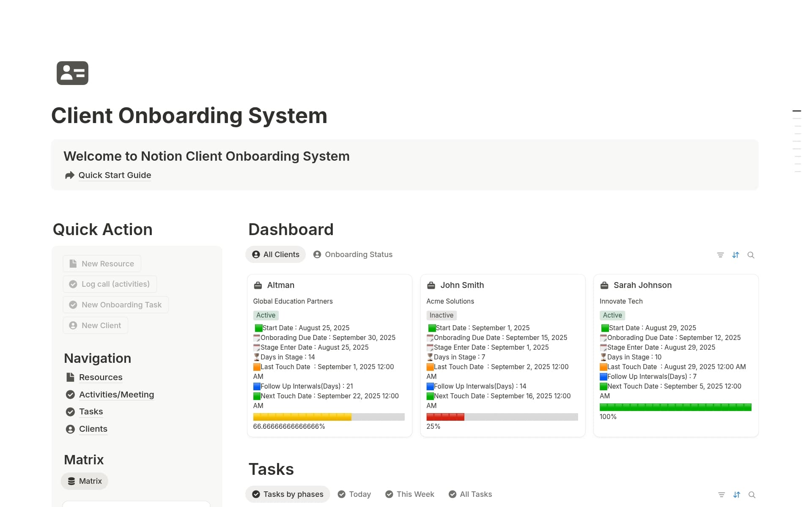This screenshot has width=812, height=507.
Task: Click the Log call (activities) button
Action: coord(109,284)
